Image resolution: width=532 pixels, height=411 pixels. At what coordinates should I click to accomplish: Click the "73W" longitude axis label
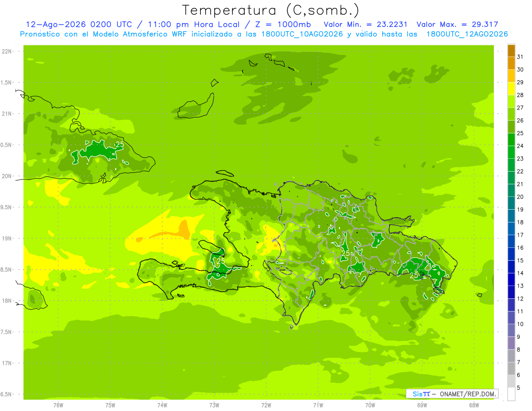pyautogui.click(x=214, y=405)
